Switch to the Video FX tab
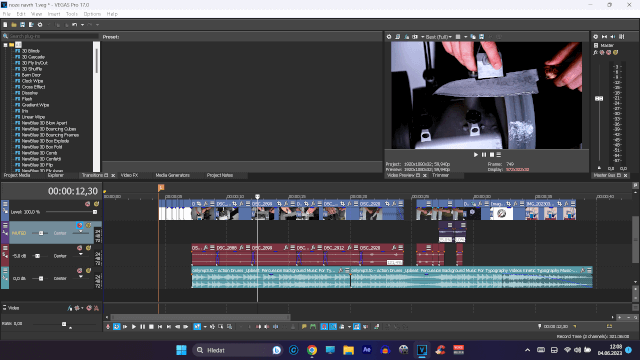640x360 pixels. tap(129, 175)
